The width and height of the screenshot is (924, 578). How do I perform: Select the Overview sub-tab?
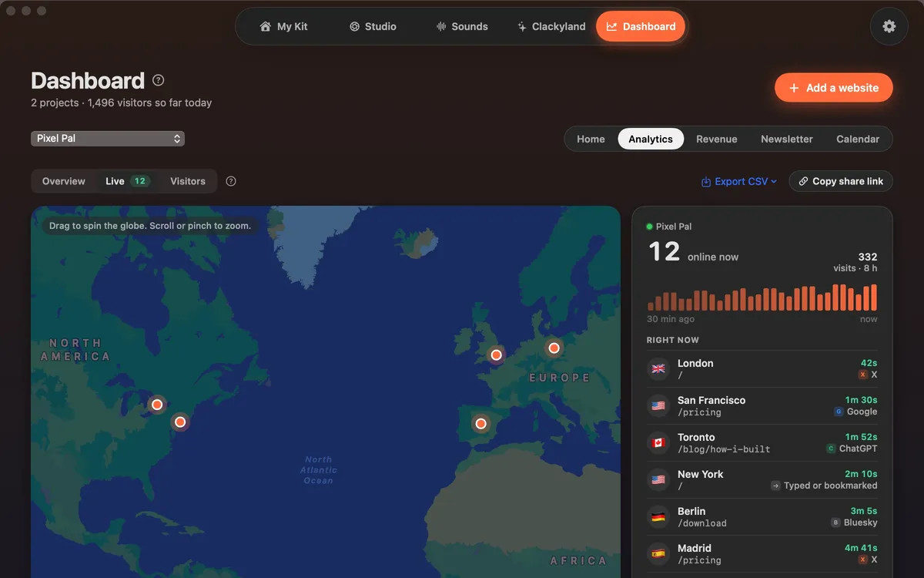tap(64, 181)
